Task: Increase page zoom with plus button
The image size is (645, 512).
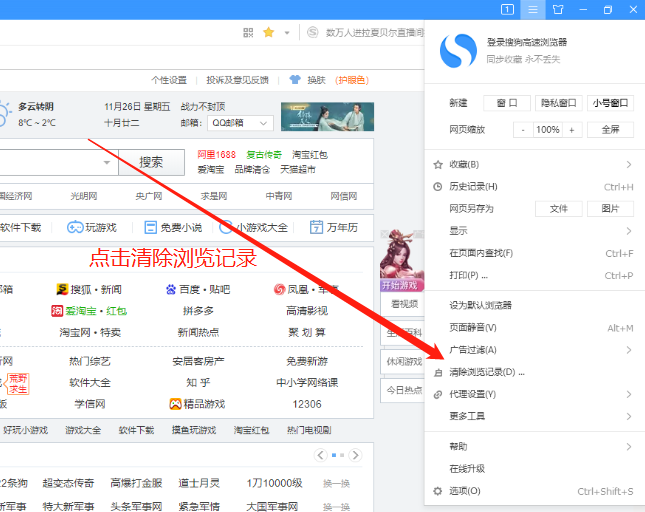Action: 572,130
